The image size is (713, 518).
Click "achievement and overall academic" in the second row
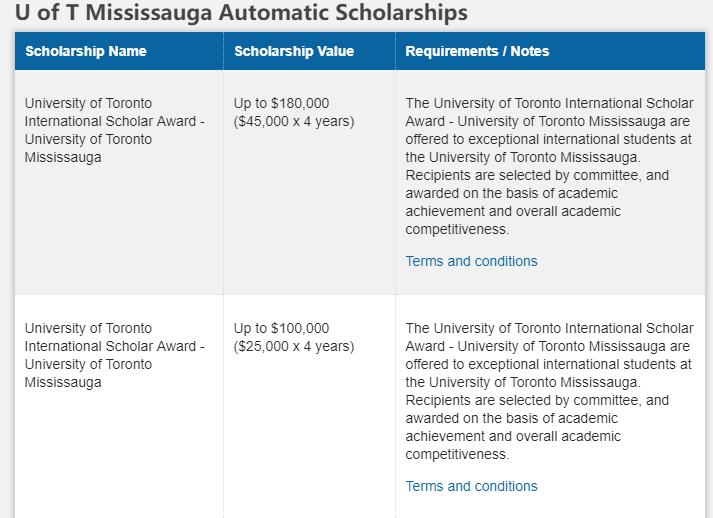pos(513,436)
